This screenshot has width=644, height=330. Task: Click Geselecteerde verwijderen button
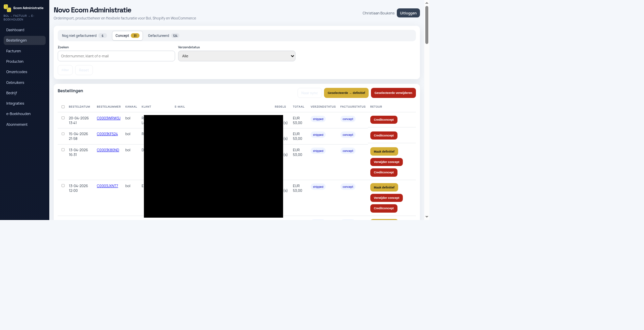coord(393,93)
